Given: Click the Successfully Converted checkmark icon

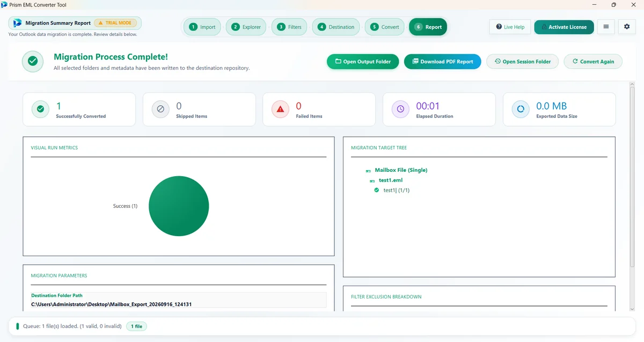Looking at the screenshot, I should (40, 110).
